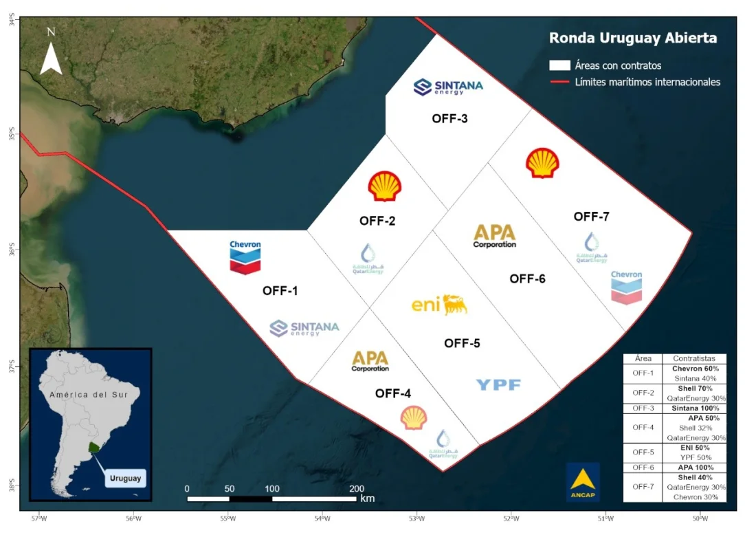Image resolution: width=756 pixels, height=535 pixels.
Task: Click the Sintana Energy logo in OFF-3
Action: [448, 87]
